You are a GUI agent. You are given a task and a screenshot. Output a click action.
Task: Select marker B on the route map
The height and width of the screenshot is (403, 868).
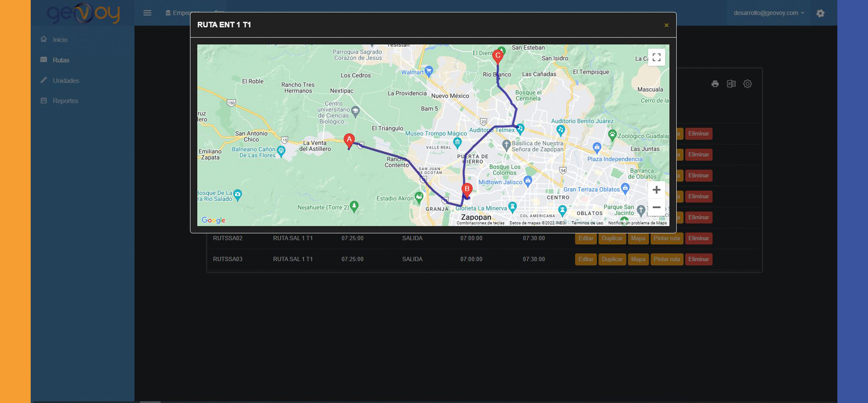pyautogui.click(x=467, y=190)
